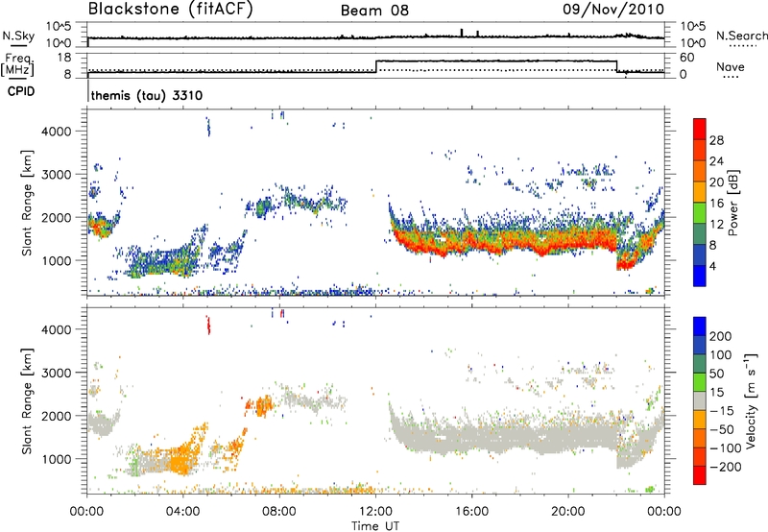Click the '20:00' time tick label

568,512
